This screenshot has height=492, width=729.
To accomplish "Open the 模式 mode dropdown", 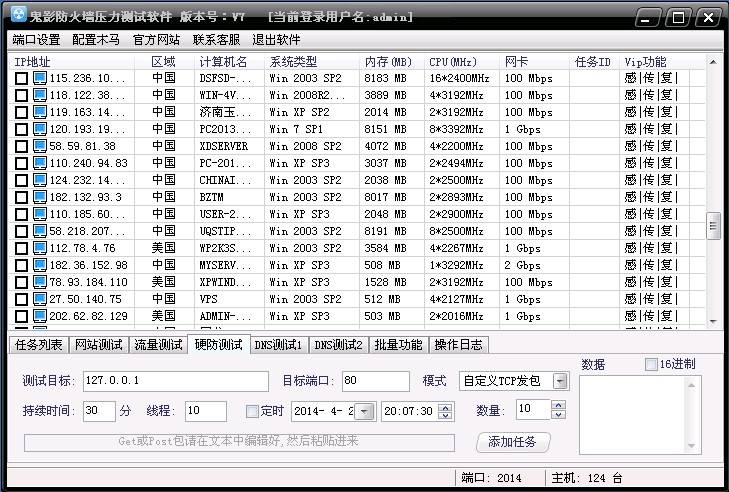I will coord(560,381).
